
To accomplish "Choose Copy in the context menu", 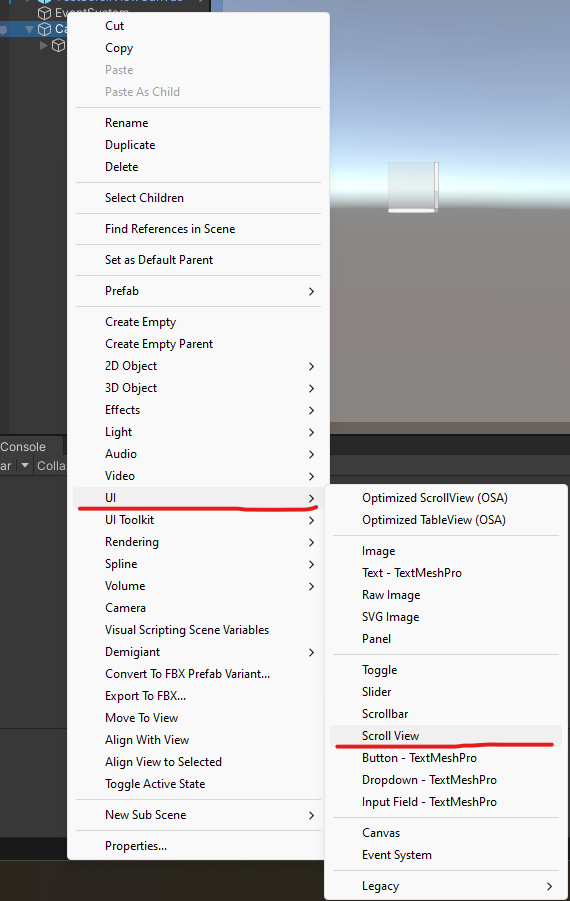I will (x=198, y=48).
